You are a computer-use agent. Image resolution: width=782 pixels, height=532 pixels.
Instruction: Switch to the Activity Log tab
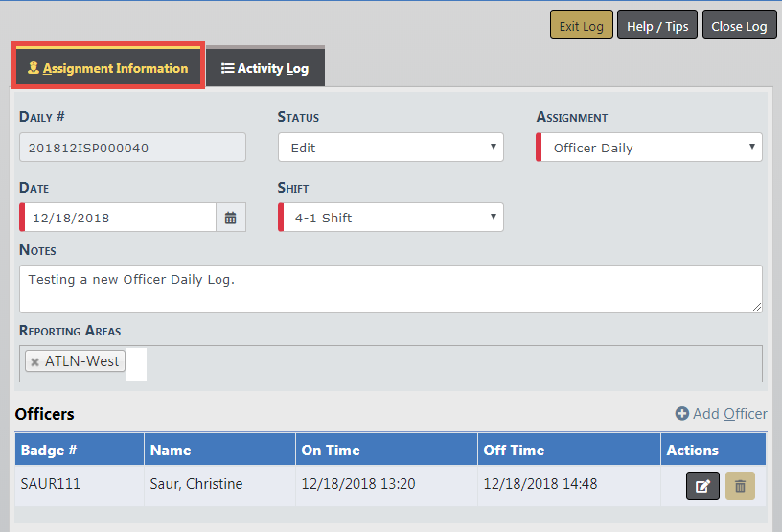coord(264,68)
